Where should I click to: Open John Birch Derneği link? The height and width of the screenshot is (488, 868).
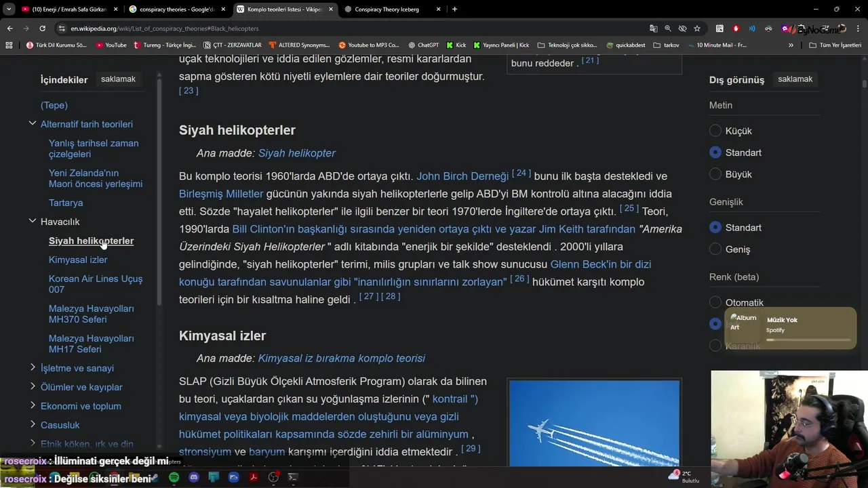[x=462, y=176]
